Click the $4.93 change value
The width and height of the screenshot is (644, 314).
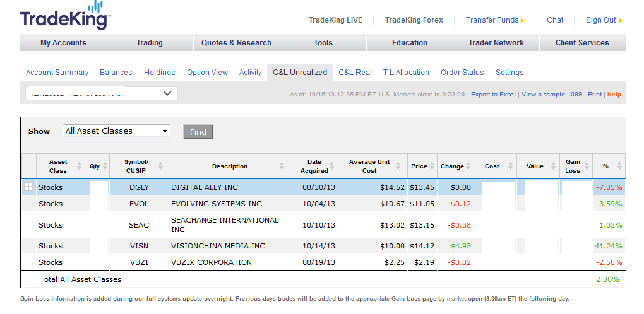coord(461,246)
